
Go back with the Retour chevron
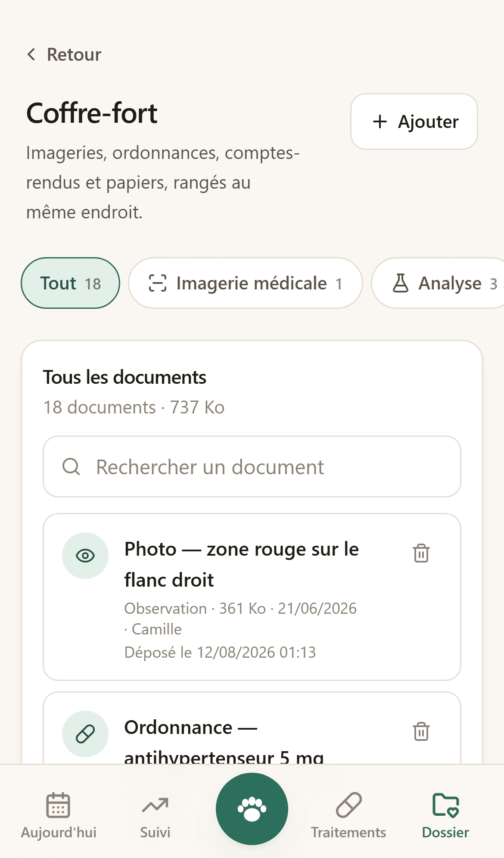(31, 55)
